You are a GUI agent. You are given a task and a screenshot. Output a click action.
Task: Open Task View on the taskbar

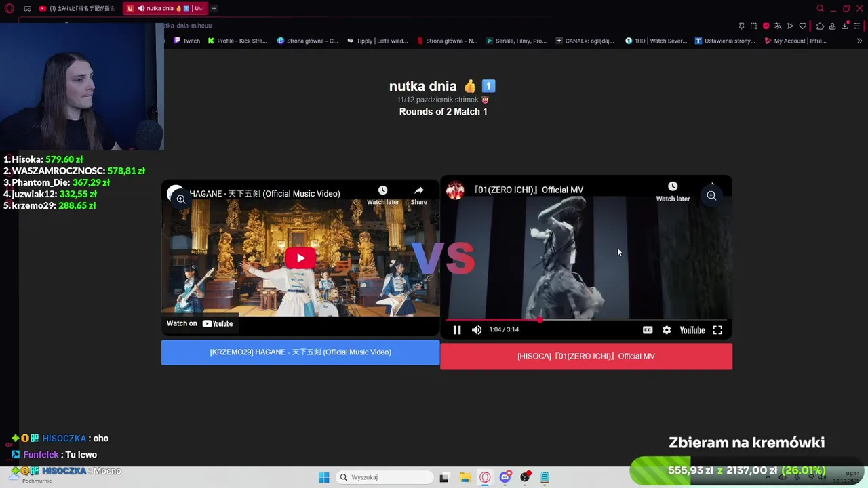[444, 477]
